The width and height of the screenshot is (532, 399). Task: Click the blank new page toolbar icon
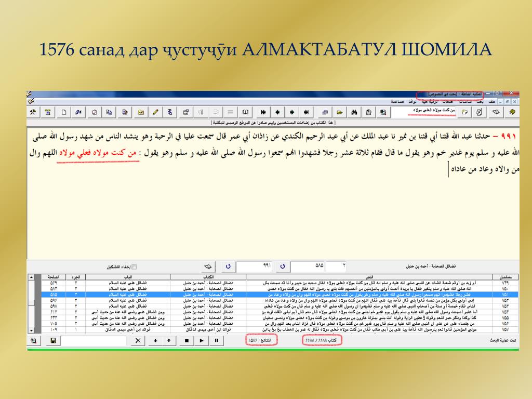[64, 112]
